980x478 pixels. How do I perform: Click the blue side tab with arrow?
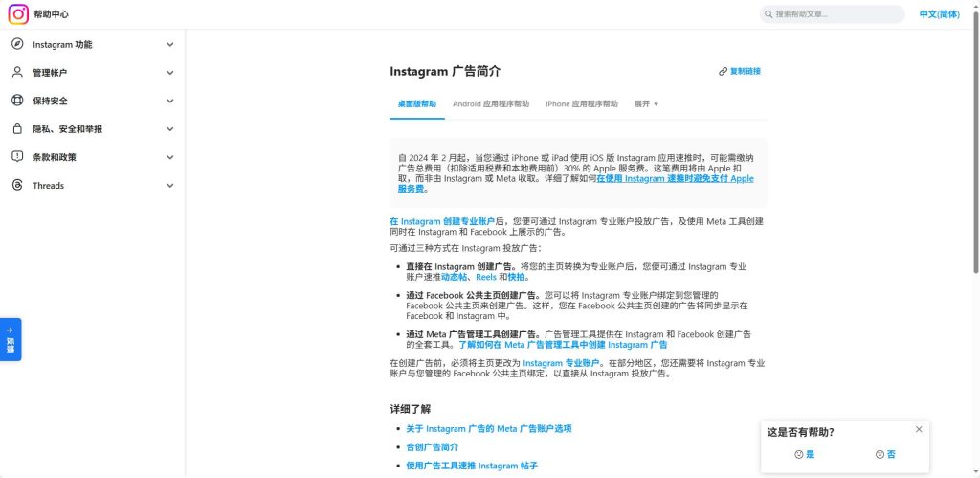pos(11,339)
